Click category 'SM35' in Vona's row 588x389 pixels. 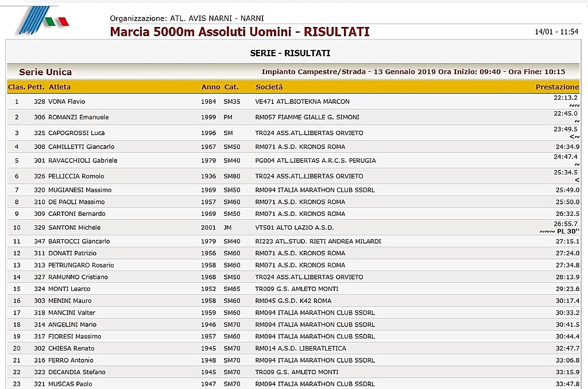pyautogui.click(x=232, y=102)
